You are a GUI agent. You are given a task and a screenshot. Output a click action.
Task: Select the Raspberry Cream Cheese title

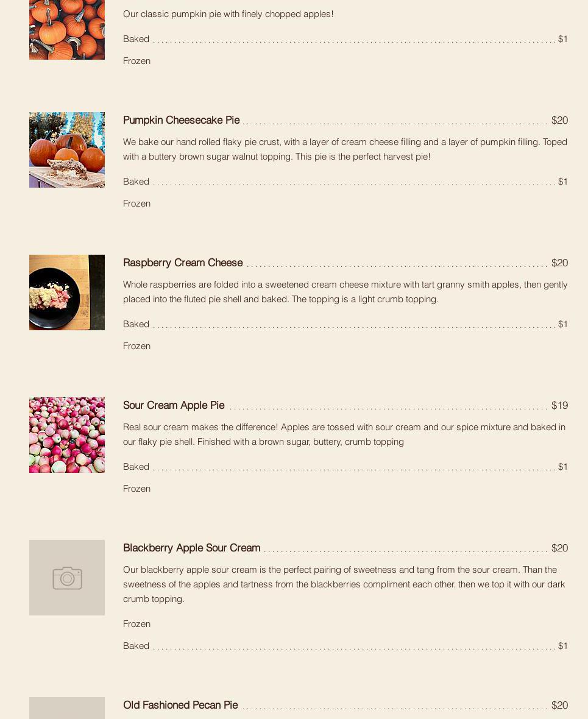(183, 263)
